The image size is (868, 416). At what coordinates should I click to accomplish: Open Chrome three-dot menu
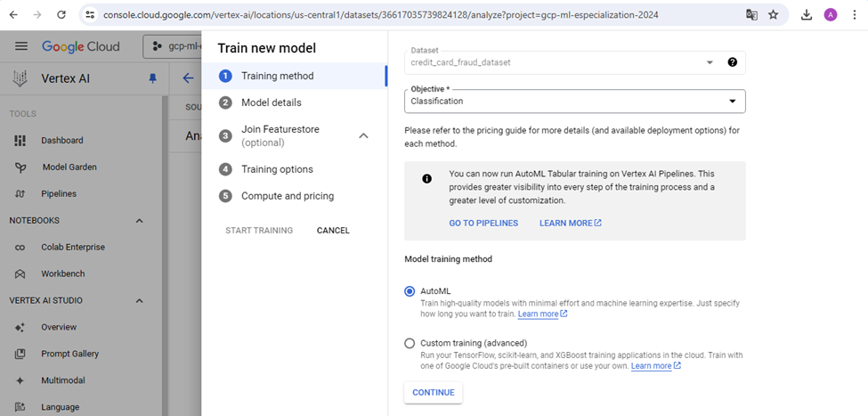[x=855, y=15]
